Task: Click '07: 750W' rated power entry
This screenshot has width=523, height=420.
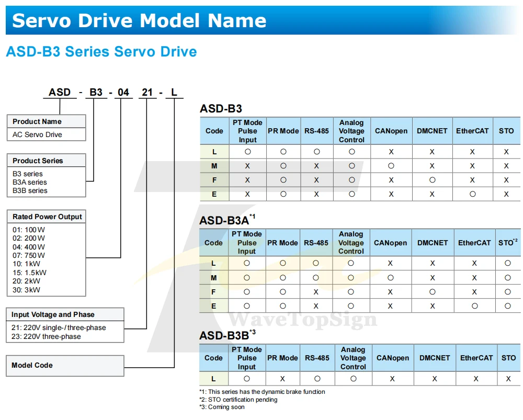Action: 29,255
